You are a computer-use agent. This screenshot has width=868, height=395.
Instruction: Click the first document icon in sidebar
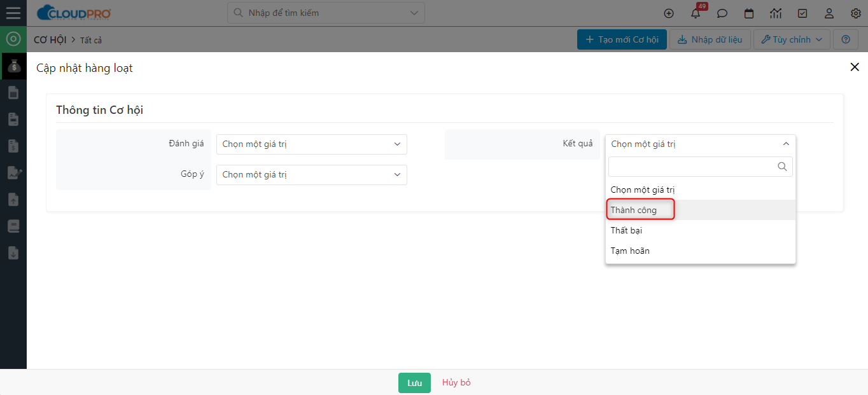(x=13, y=93)
